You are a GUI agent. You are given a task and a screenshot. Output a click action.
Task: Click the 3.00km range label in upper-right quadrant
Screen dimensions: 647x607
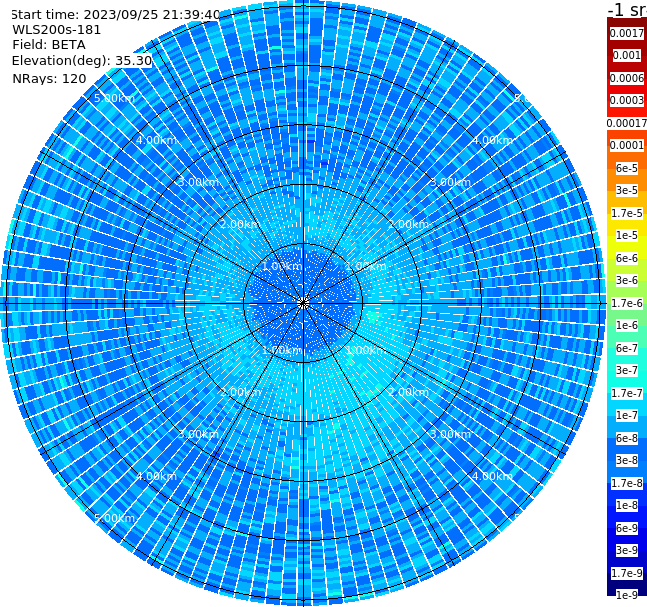coord(450,182)
